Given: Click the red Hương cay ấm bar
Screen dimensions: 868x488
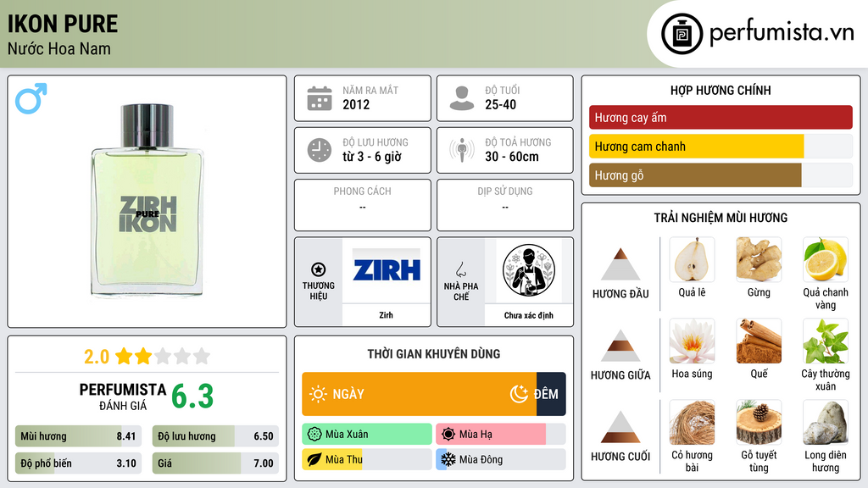Looking at the screenshot, I should pyautogui.click(x=721, y=117).
